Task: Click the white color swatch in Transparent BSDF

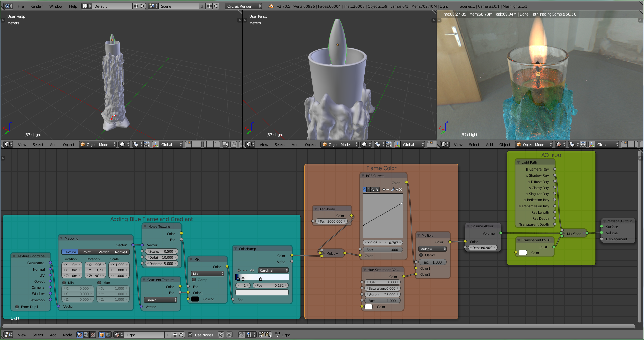Action: [x=523, y=253]
